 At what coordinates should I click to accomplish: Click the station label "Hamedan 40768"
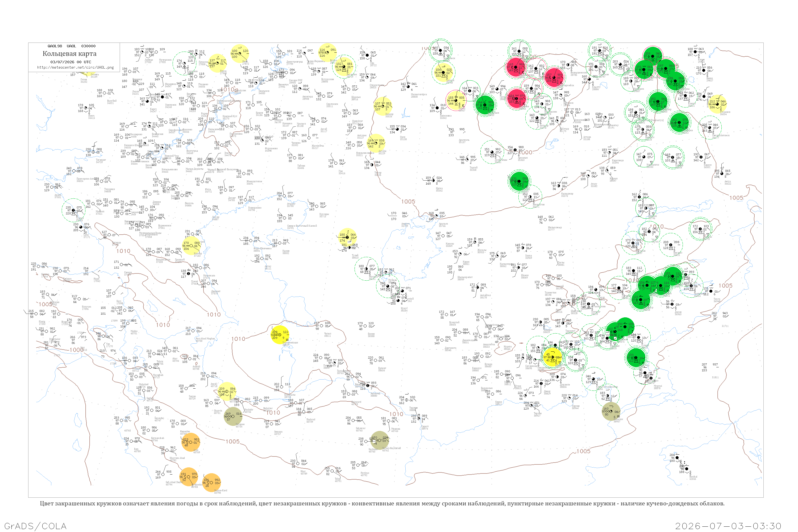[x=185, y=432]
